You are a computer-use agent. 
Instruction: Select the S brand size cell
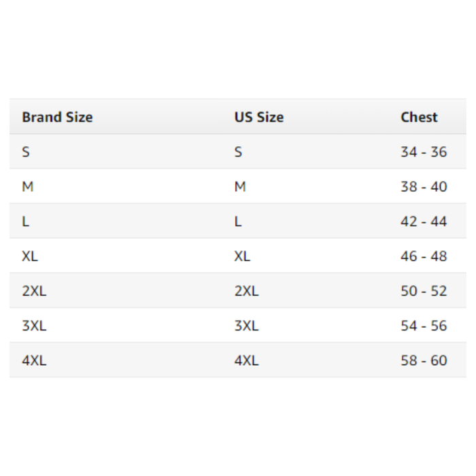[26, 152]
